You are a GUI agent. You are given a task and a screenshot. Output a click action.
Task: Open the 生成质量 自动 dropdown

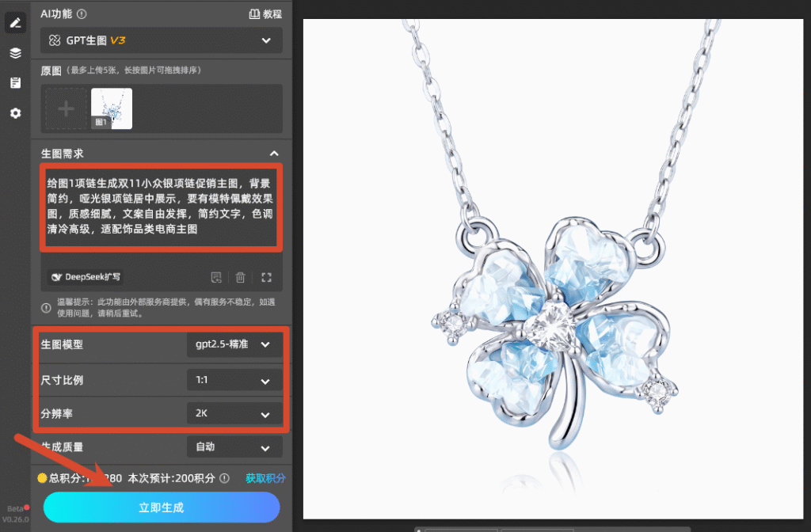tap(234, 447)
